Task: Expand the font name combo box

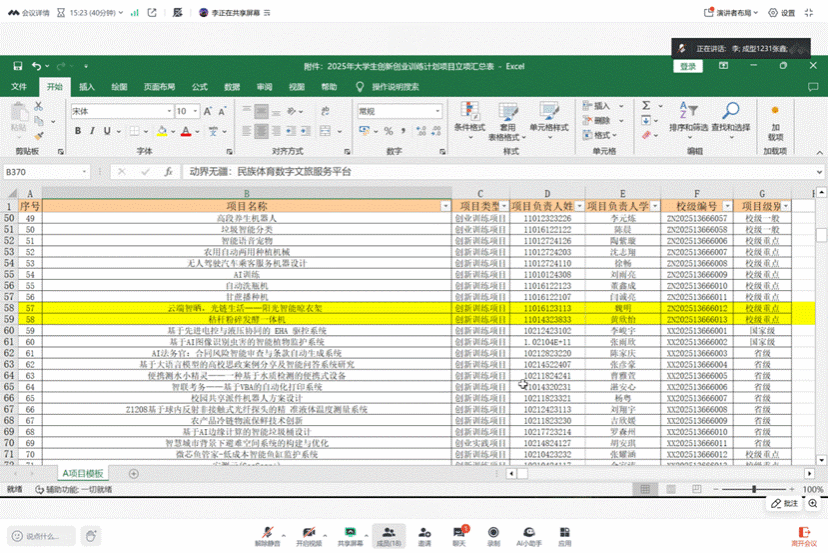Action: point(167,111)
